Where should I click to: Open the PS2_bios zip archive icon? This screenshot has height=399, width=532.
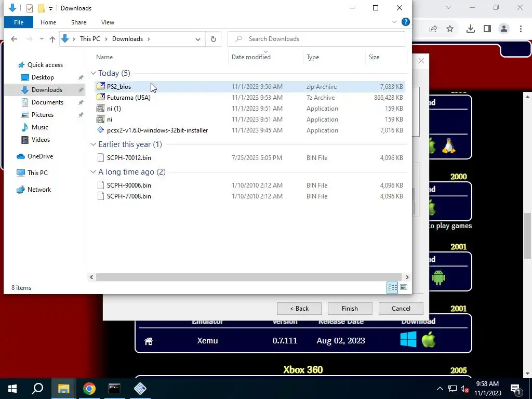(x=100, y=87)
